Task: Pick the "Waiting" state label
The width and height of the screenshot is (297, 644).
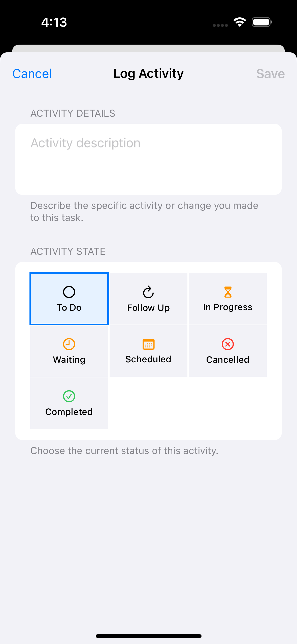Action: pyautogui.click(x=69, y=360)
